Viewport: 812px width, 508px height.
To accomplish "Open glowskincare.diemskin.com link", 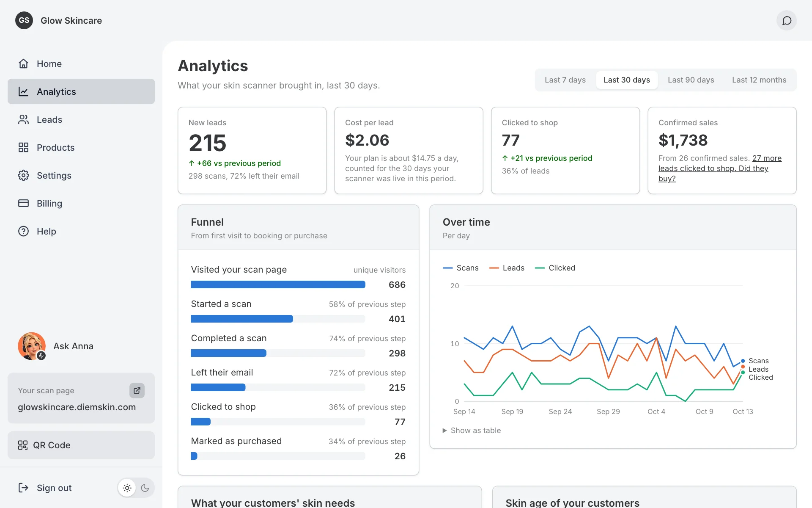I will coord(77,407).
